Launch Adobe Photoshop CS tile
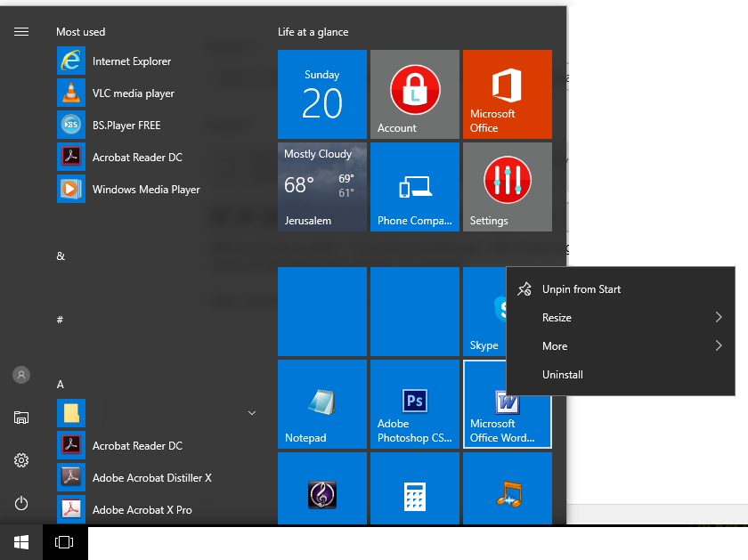Viewport: 748px width, 560px height. (415, 403)
